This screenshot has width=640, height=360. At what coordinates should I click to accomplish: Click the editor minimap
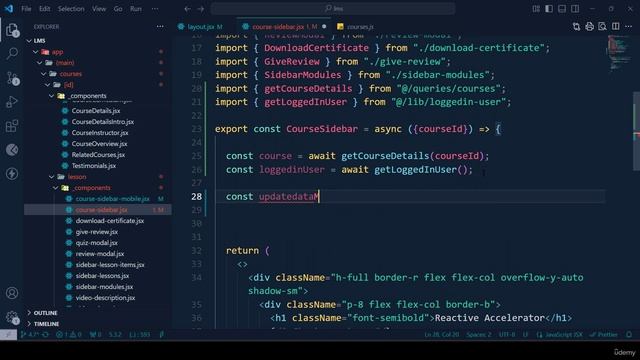point(619,53)
